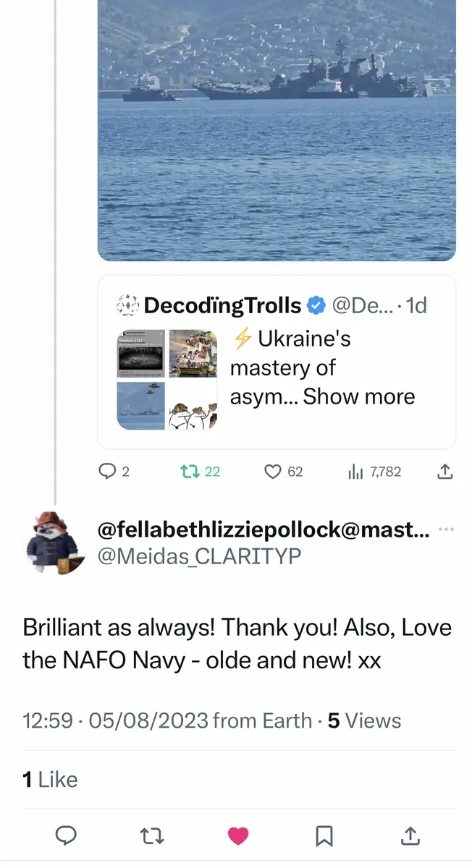This screenshot has width=472, height=868.
Task: Unlike the tweet using pink heart
Action: click(238, 836)
